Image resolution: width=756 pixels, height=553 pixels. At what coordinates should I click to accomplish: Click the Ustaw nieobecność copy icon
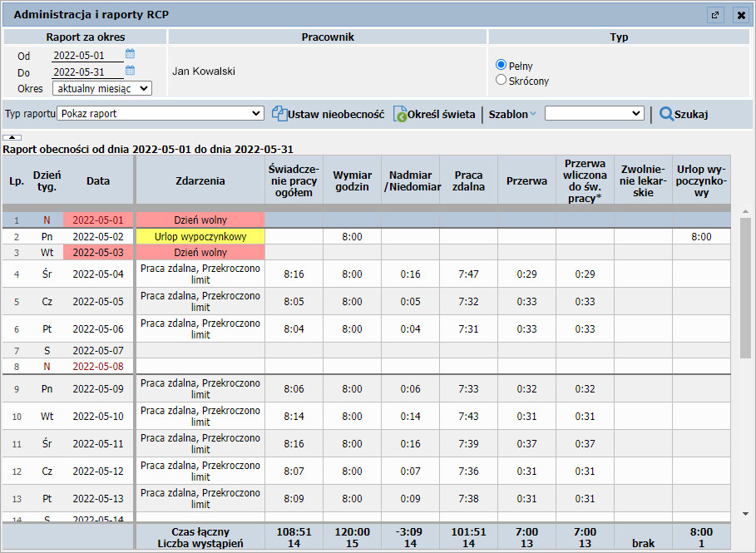click(x=279, y=113)
